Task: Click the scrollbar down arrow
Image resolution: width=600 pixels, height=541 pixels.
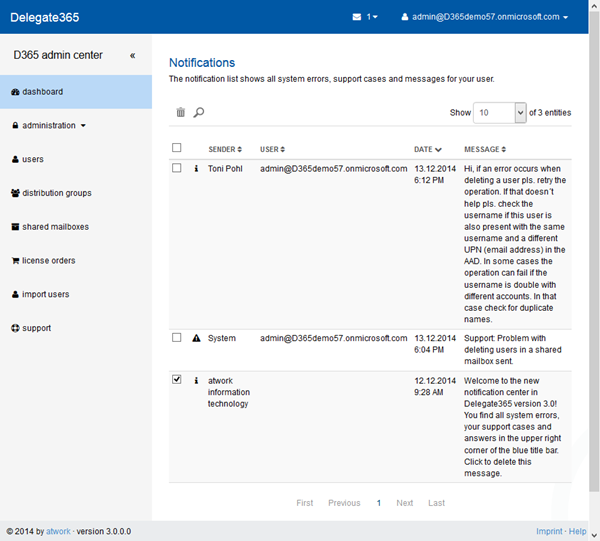Action: (x=594, y=535)
